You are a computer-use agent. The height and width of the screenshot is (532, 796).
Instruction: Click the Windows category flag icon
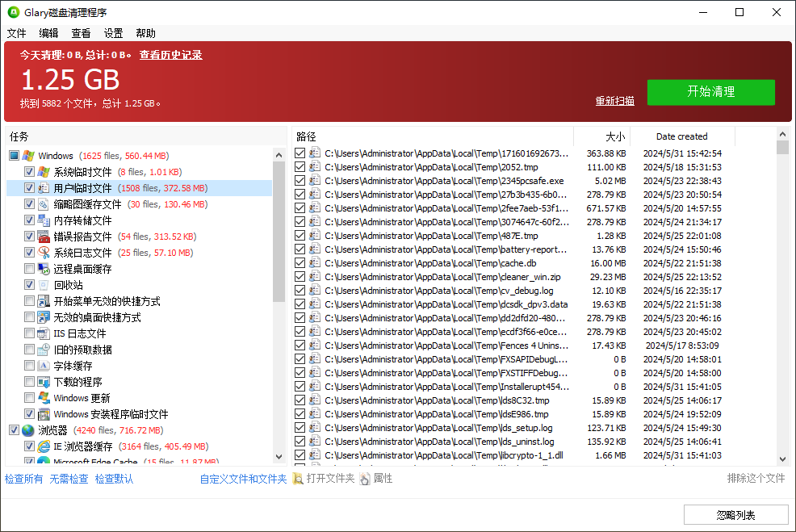[x=28, y=155]
